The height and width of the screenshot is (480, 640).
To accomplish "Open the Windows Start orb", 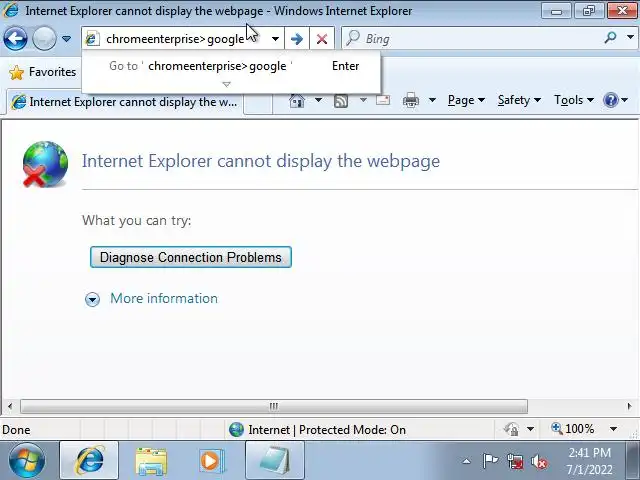I will pos(27,460).
